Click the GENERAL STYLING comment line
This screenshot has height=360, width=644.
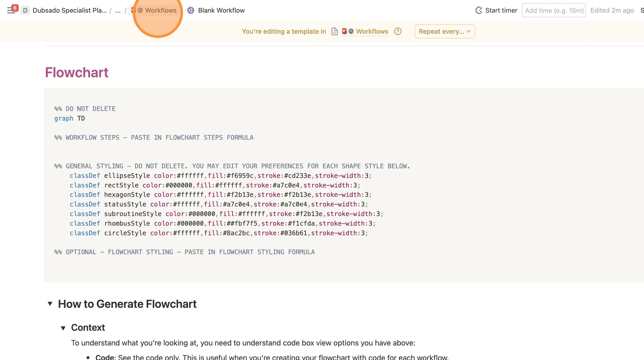[x=232, y=166]
